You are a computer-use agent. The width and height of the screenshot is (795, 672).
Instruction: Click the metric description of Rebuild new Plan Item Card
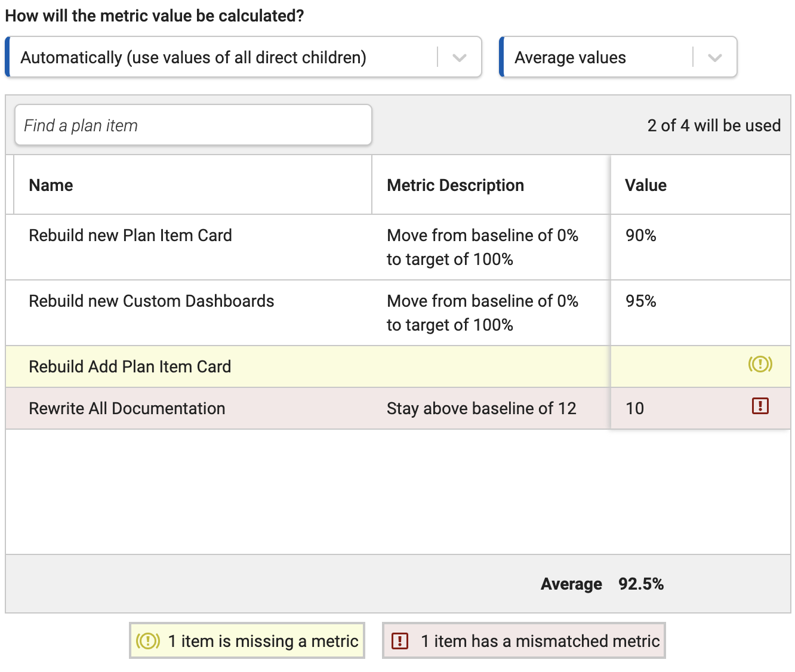482,247
